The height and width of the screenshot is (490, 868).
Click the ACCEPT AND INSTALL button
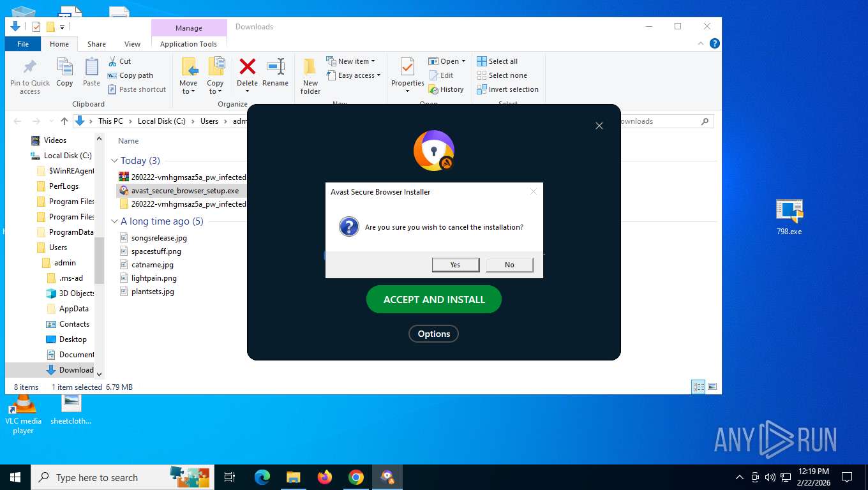tap(434, 299)
